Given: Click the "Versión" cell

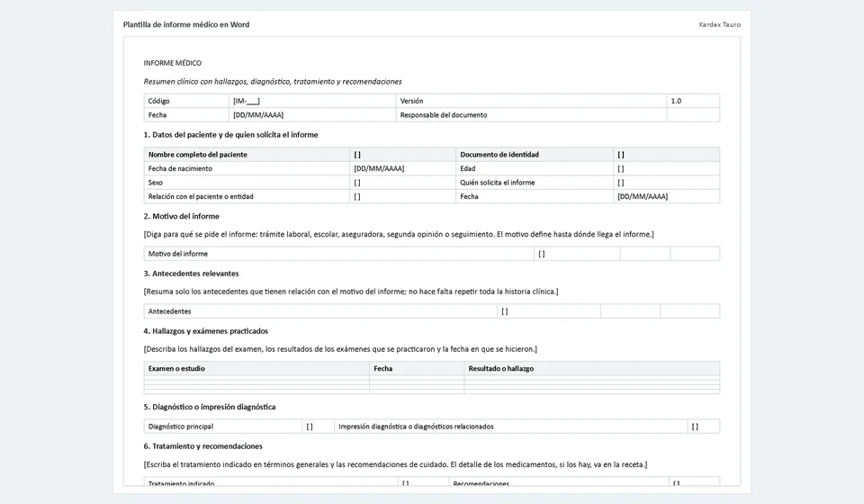Looking at the screenshot, I should click(531, 101).
